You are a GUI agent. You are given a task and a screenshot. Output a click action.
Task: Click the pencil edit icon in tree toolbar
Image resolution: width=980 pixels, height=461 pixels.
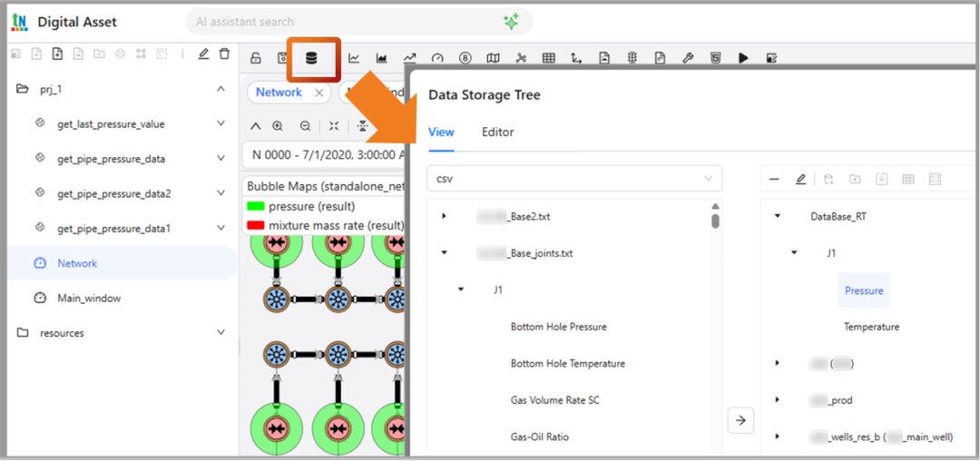800,179
